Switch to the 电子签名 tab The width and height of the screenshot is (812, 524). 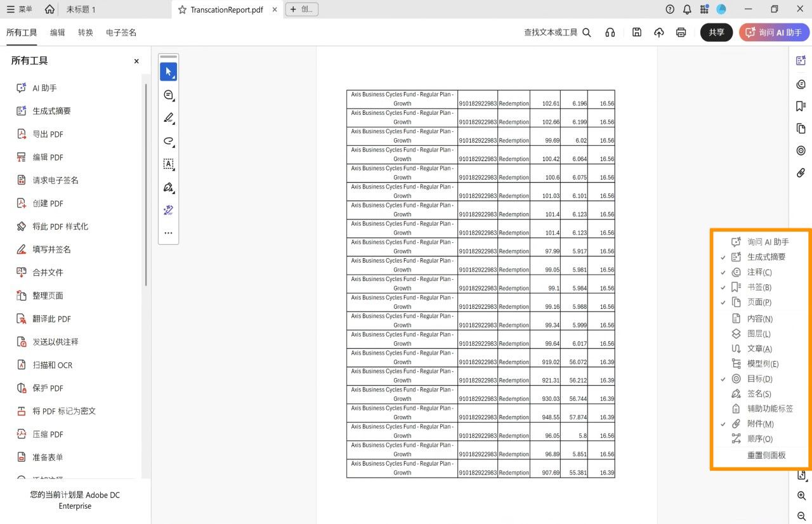point(121,32)
